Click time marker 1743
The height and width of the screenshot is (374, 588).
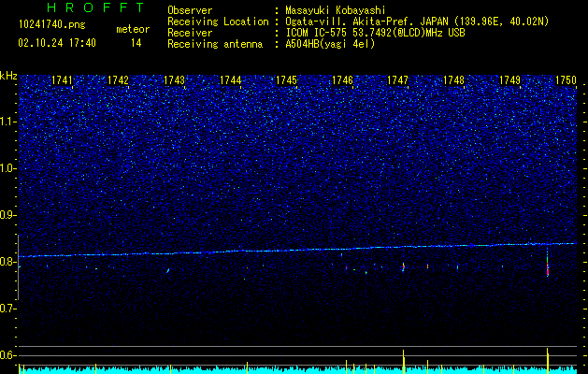point(175,80)
